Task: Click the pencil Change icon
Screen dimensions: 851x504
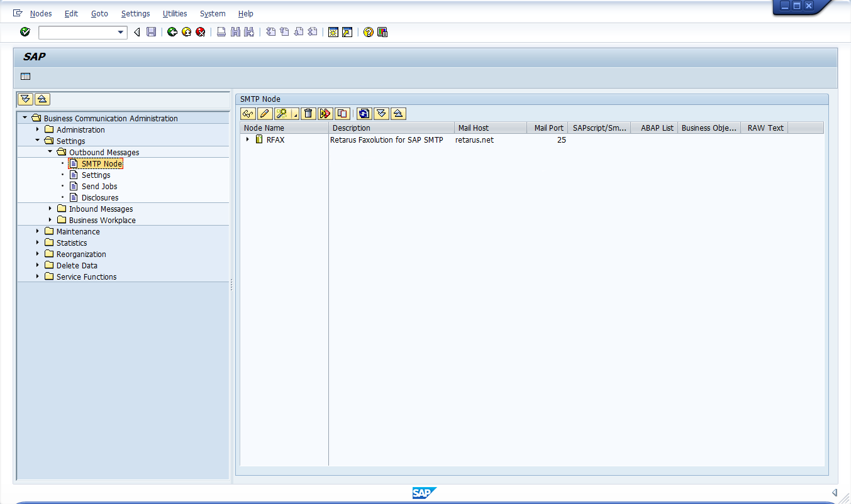Action: 264,114
